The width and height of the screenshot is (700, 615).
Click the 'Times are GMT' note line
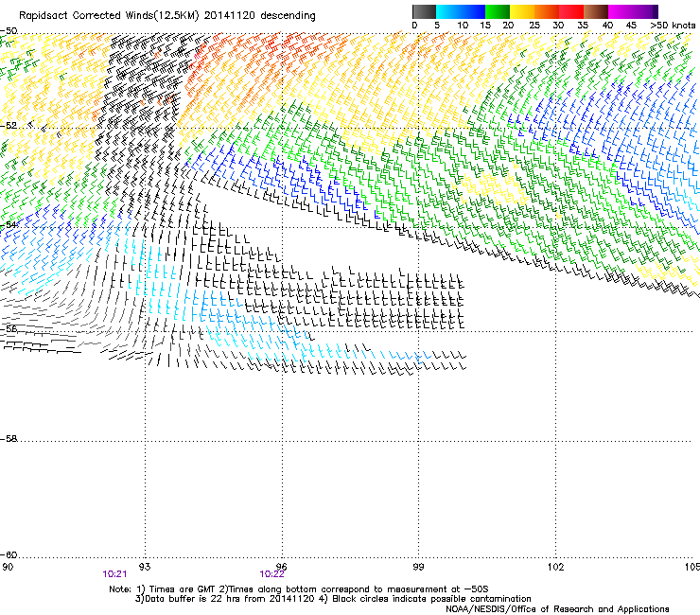pyautogui.click(x=299, y=589)
